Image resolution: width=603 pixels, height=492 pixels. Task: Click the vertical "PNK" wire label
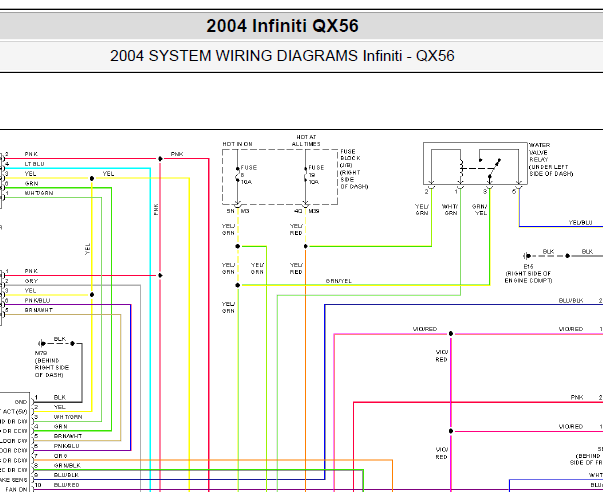(x=156, y=209)
